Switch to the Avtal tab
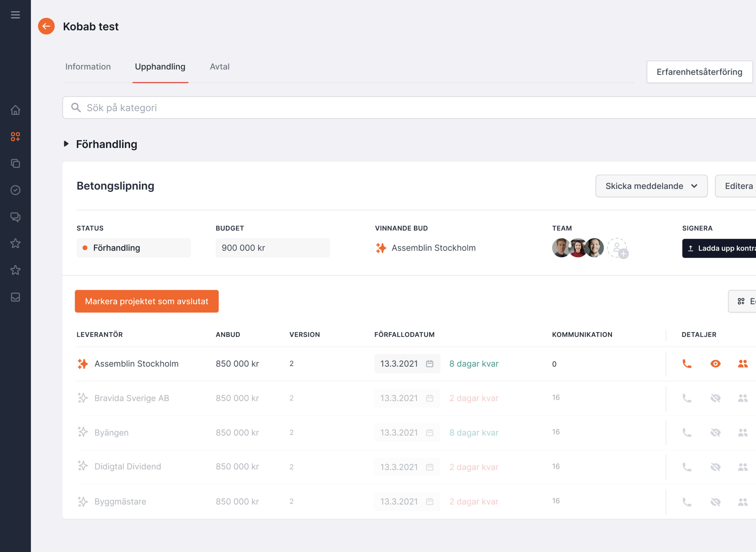 220,67
